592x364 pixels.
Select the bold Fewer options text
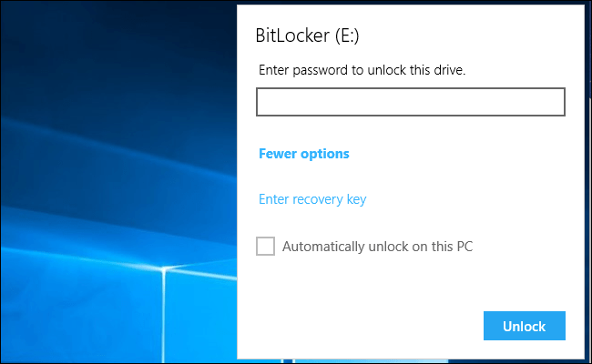(x=304, y=154)
